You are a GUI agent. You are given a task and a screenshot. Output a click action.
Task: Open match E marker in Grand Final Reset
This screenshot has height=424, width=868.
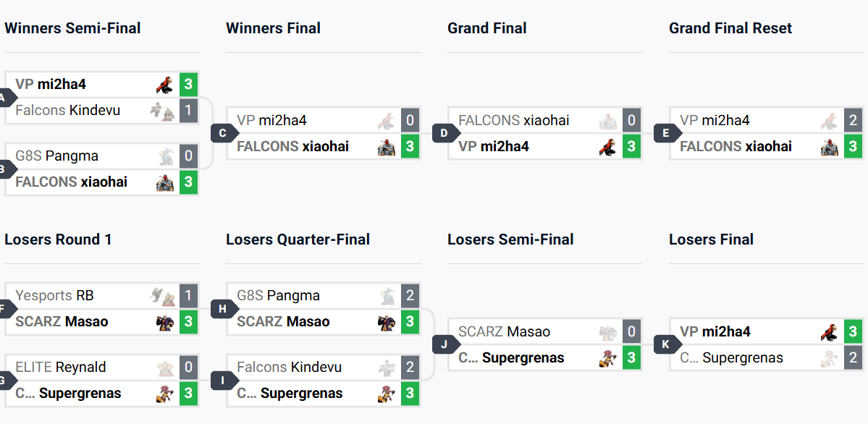pyautogui.click(x=667, y=133)
